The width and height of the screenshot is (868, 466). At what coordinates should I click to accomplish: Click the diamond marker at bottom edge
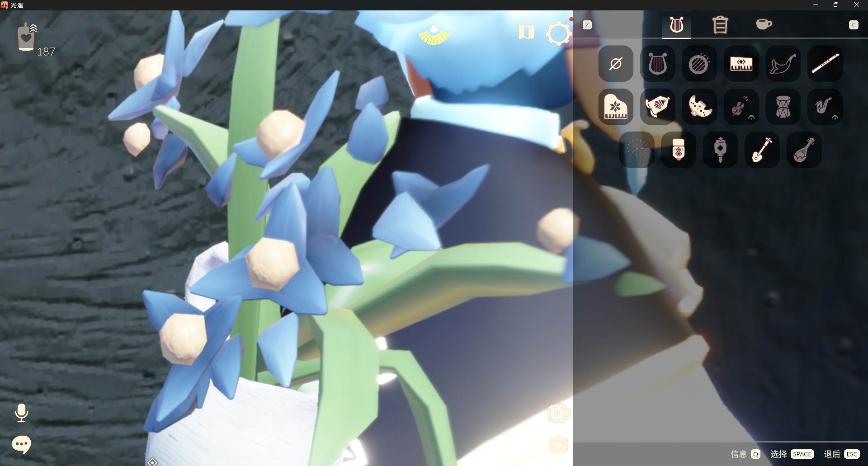tap(152, 462)
